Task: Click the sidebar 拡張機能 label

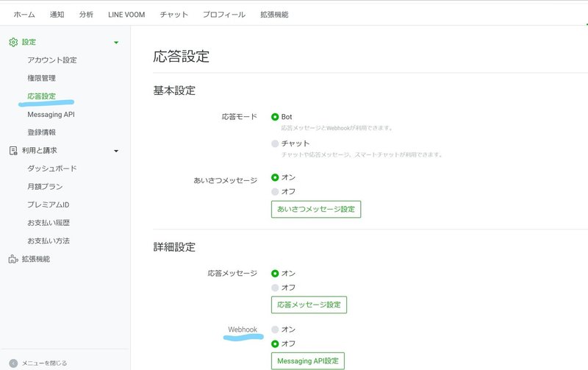Action: [35, 259]
